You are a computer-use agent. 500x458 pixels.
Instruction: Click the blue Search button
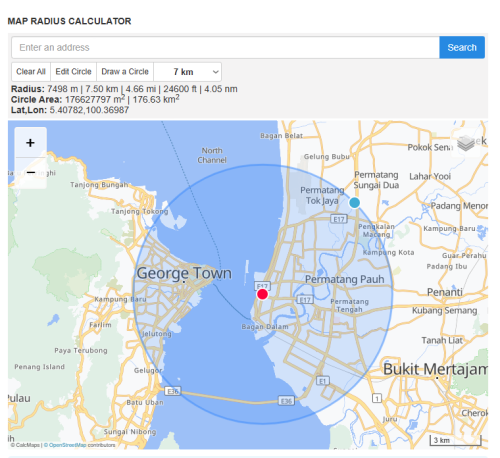pyautogui.click(x=462, y=47)
